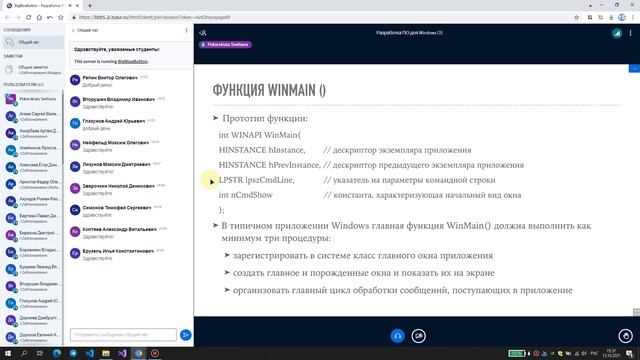640x360 pixels.
Task: Open Visual Studio from the taskbar
Action: click(122, 353)
